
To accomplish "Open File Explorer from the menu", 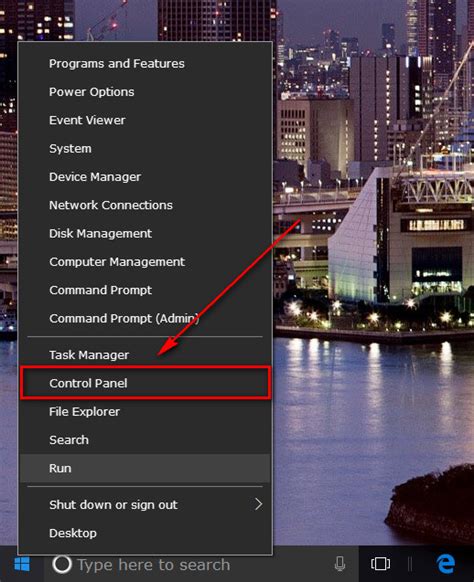I will pyautogui.click(x=146, y=411).
